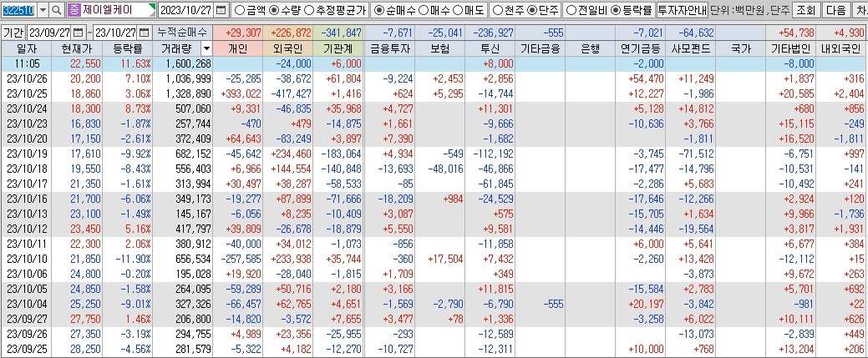Image resolution: width=868 pixels, height=358 pixels.
Task: Click the 사모펀드 column header
Action: pyautogui.click(x=691, y=48)
